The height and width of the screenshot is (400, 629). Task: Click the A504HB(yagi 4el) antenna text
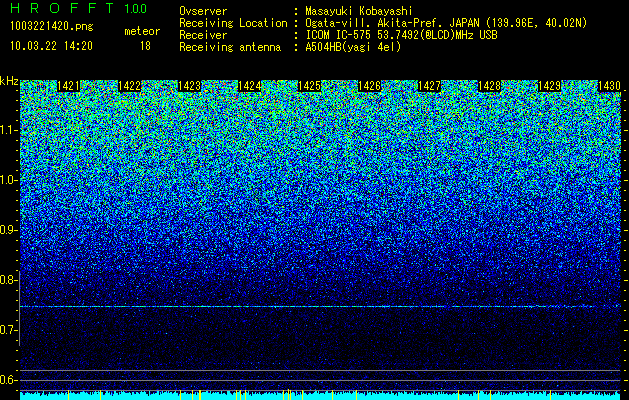click(353, 47)
